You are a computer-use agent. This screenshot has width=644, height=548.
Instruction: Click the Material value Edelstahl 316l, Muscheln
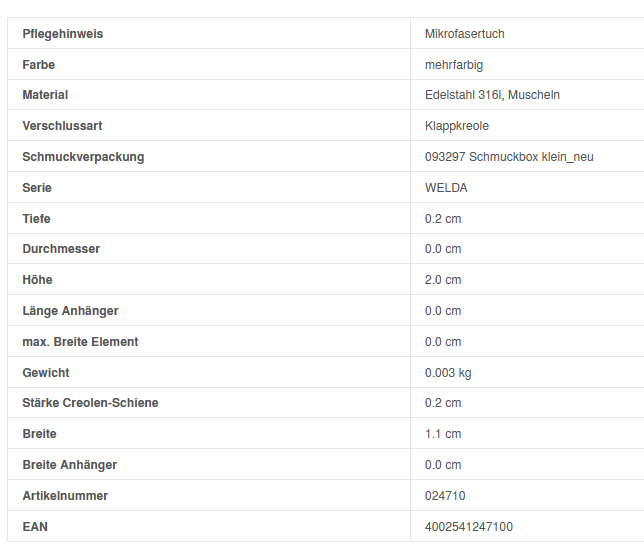tap(492, 95)
